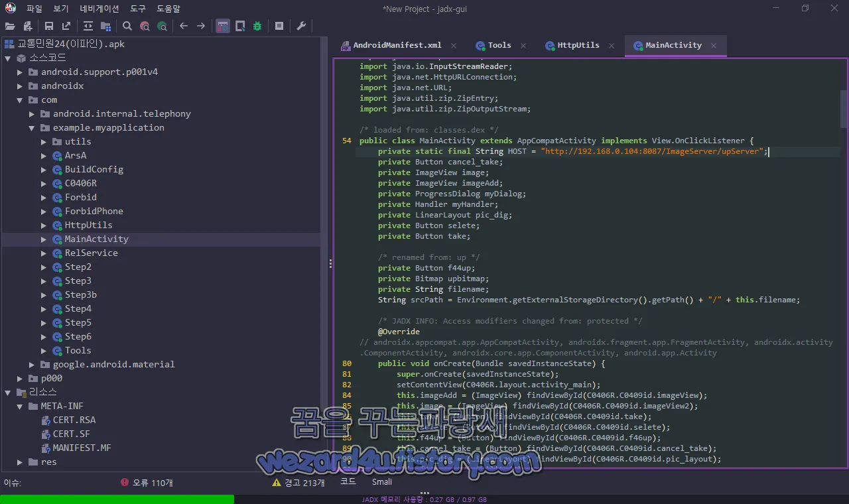Select the BuildConfig class in tree
This screenshot has width=849, height=504.
pos(94,169)
